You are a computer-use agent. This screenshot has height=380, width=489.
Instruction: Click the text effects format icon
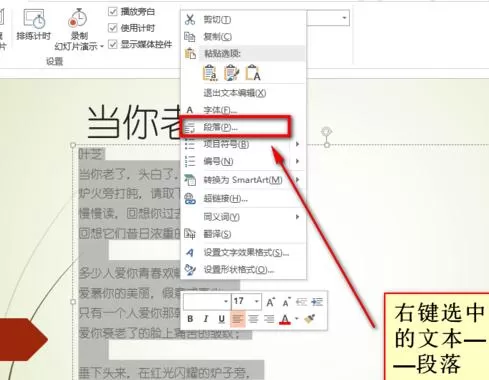190,253
